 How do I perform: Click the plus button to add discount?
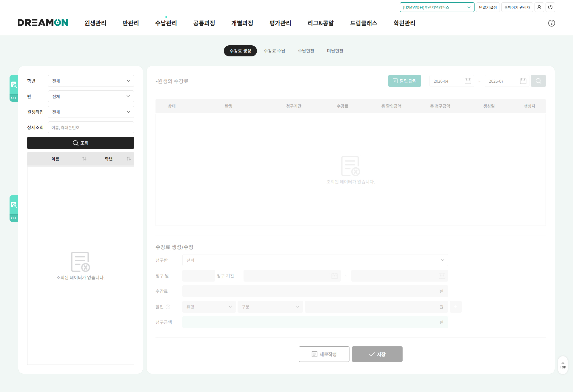click(x=456, y=307)
